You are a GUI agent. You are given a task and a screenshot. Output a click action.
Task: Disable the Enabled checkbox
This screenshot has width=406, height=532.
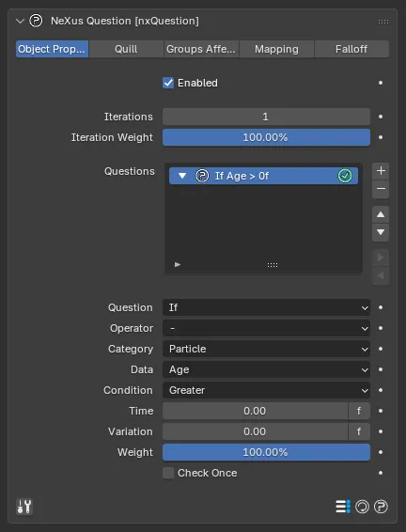pyautogui.click(x=168, y=83)
